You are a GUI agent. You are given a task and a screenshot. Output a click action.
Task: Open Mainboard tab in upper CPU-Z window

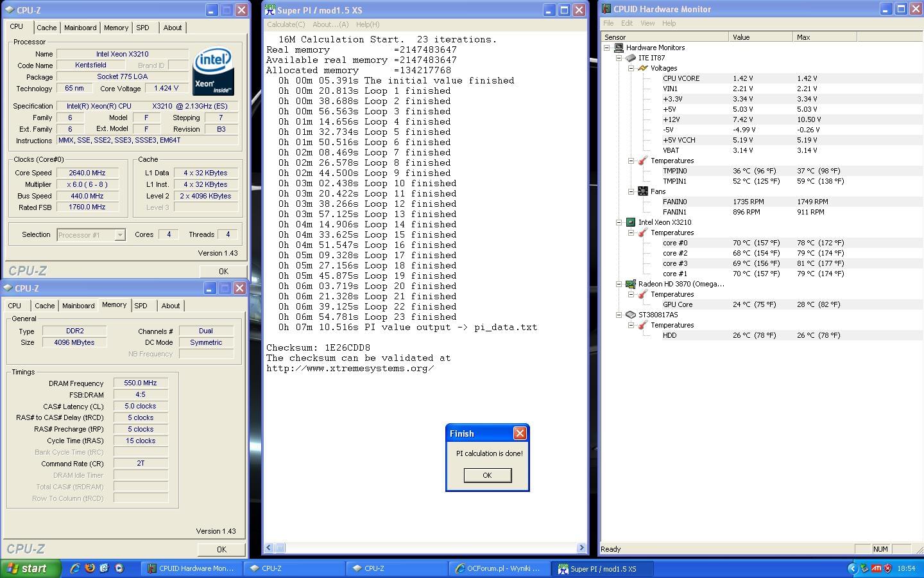(80, 28)
